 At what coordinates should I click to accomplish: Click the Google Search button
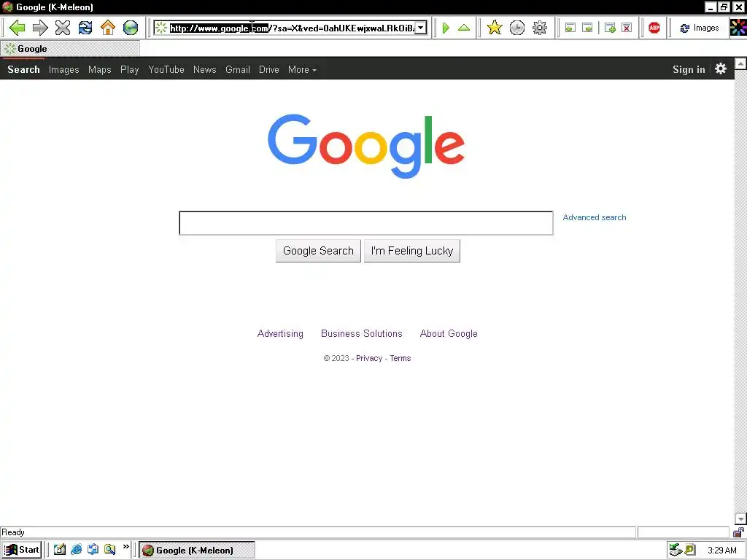(318, 251)
